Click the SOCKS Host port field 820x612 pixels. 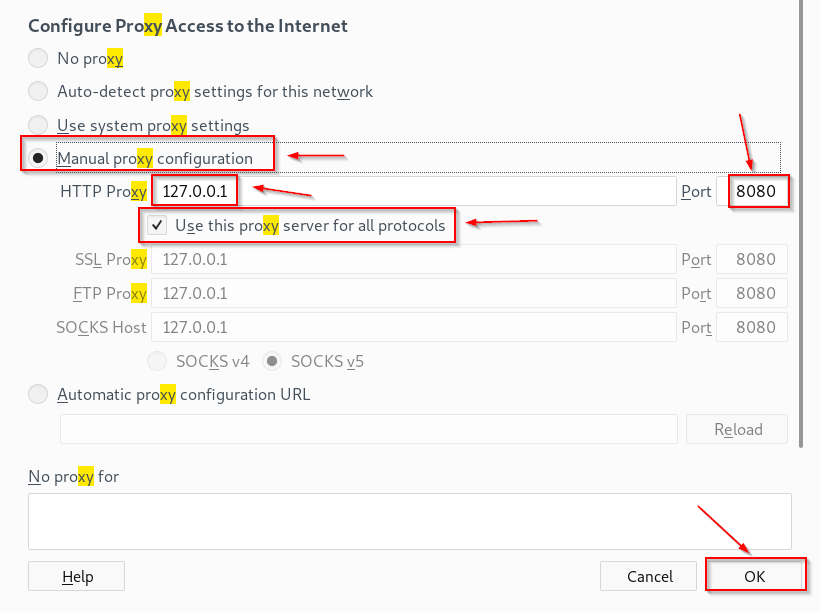752,327
